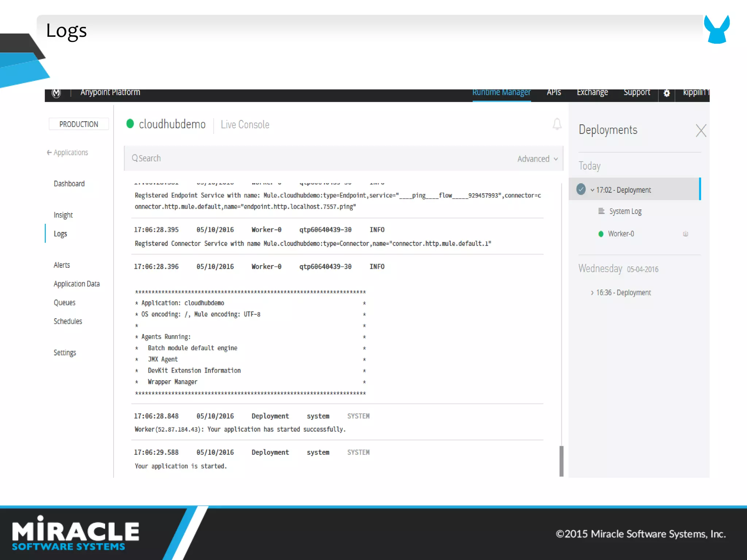Download Worker-0 log icon
This screenshot has width=747, height=560.
pyautogui.click(x=685, y=234)
